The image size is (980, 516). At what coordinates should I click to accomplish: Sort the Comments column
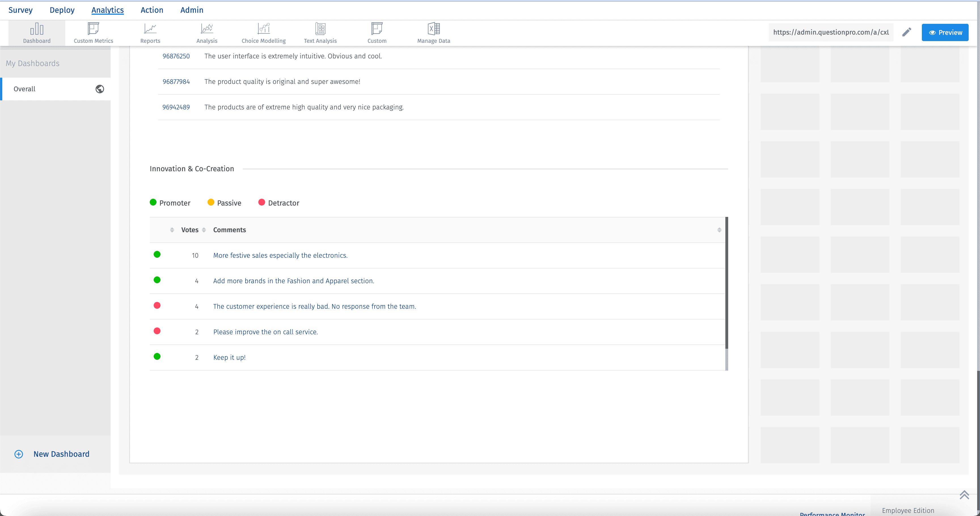[x=719, y=230]
